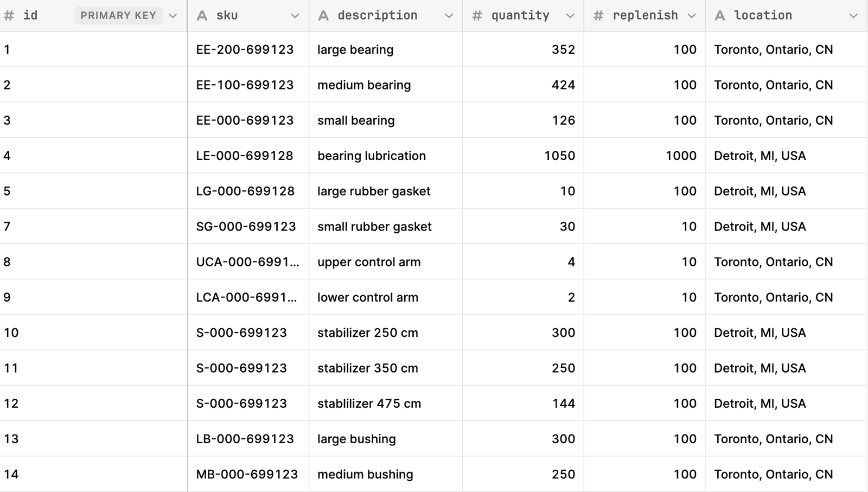This screenshot has width=868, height=492.
Task: Select the 'lower control arm' cell
Action: coord(386,297)
